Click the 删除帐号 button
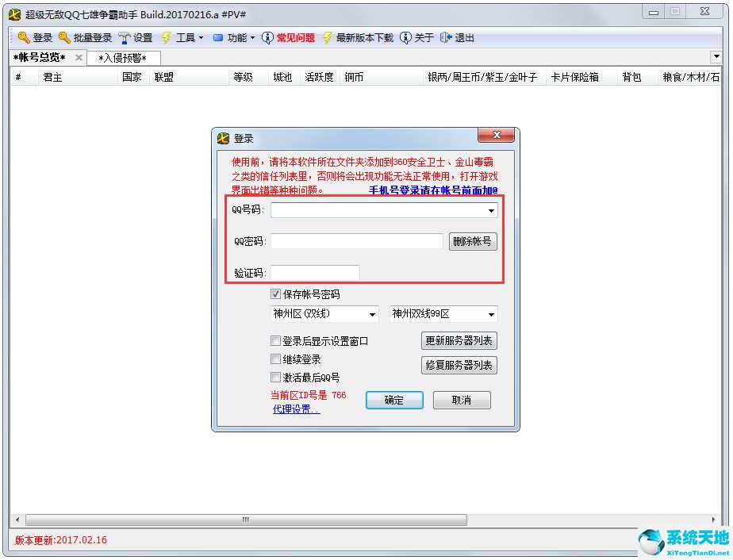733x560 pixels. click(473, 241)
